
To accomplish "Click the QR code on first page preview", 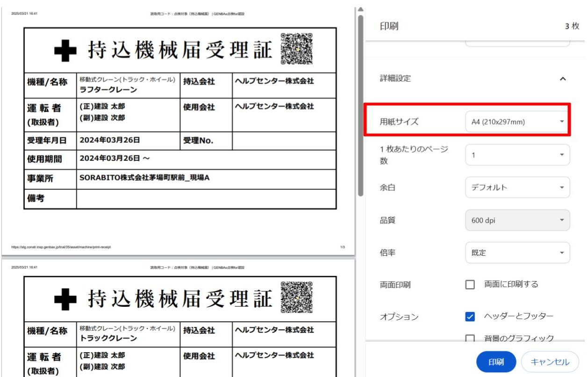I will 296,49.
